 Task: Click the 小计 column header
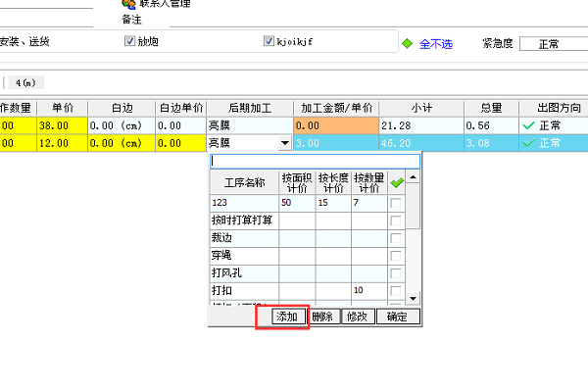point(421,108)
